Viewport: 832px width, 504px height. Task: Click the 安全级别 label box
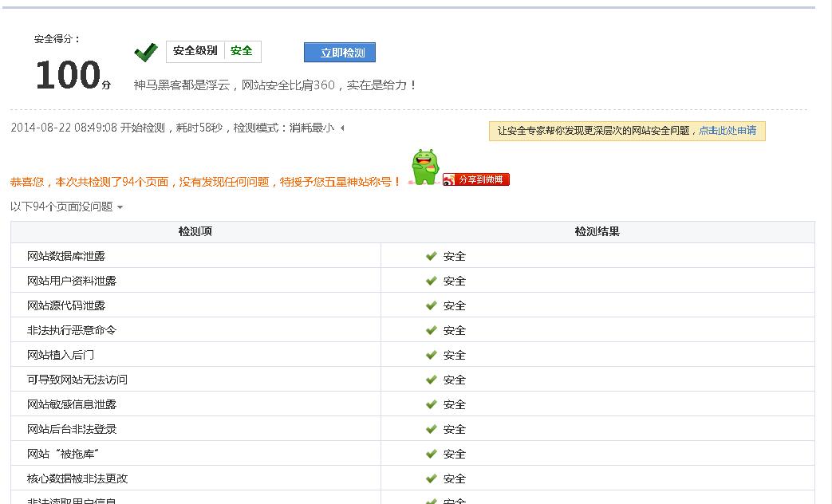(195, 51)
